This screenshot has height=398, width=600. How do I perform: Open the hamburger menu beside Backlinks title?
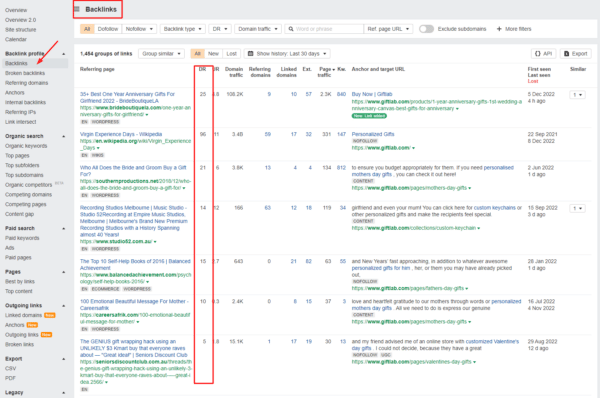tap(77, 9)
